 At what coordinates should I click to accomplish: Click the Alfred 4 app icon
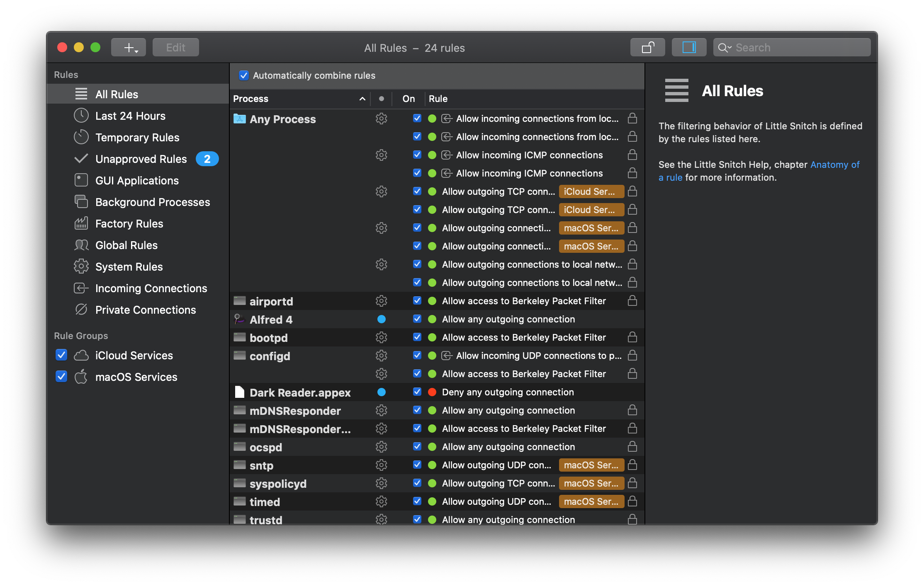[x=239, y=319]
